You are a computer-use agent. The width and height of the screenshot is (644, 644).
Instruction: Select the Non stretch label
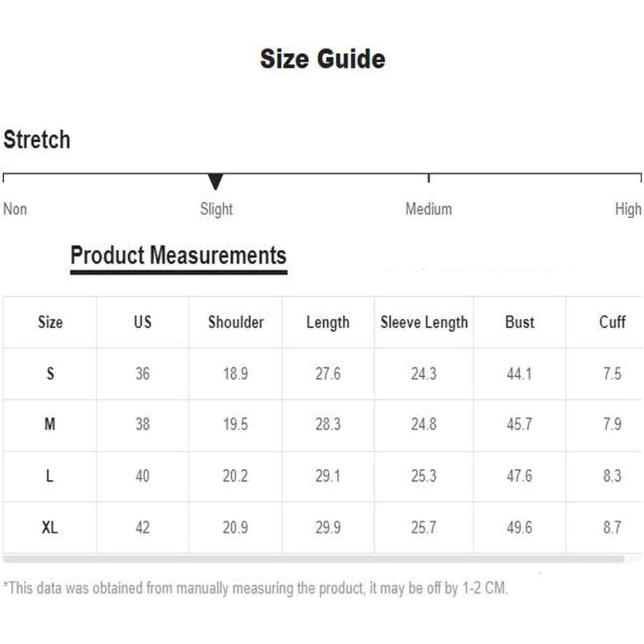point(15,209)
